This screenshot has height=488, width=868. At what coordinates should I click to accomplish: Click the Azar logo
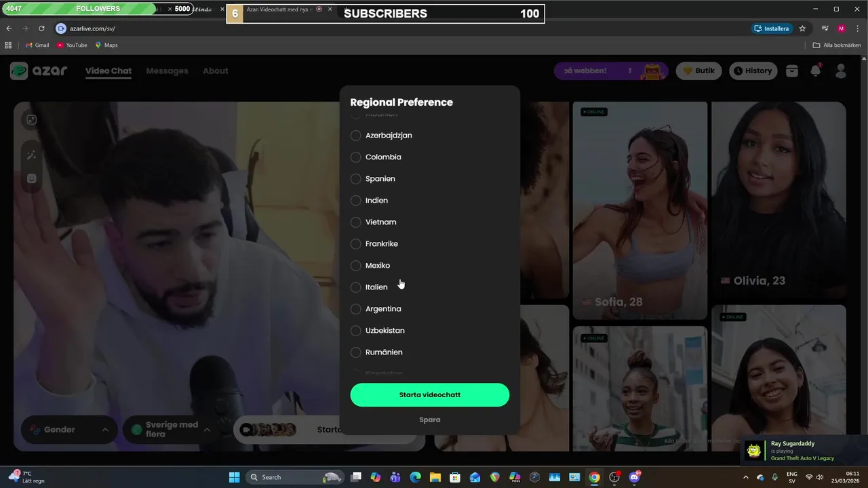tap(39, 70)
